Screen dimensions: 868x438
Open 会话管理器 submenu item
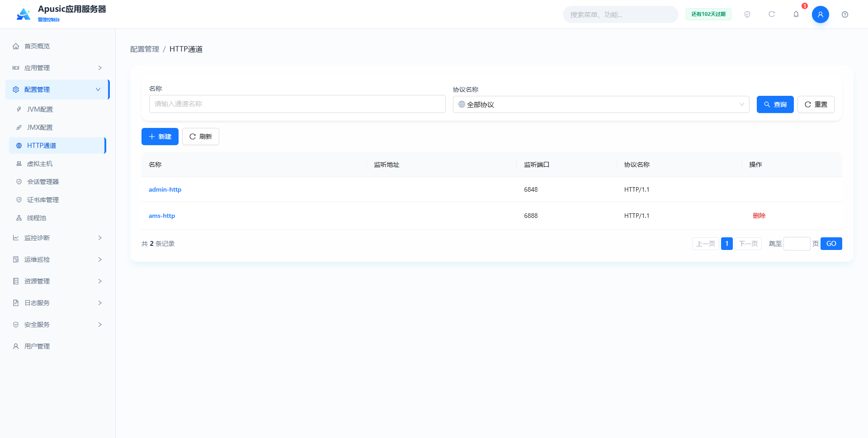click(x=58, y=182)
